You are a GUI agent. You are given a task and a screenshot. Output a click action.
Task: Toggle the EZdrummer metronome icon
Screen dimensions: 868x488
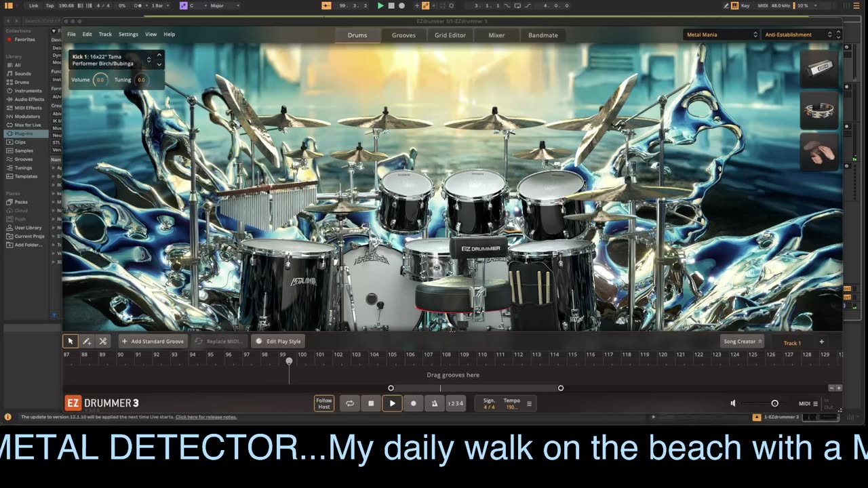pos(435,403)
